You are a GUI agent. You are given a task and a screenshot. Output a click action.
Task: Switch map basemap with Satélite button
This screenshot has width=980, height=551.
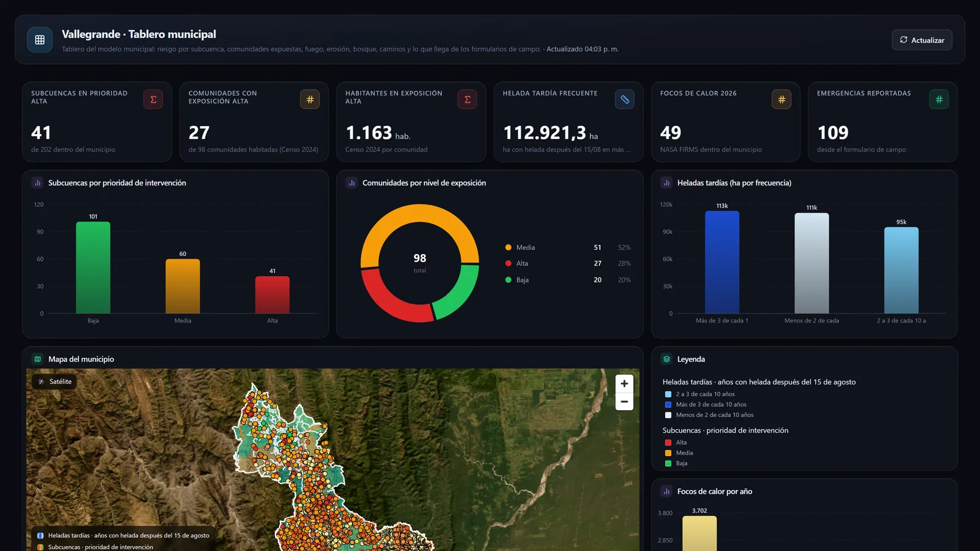point(55,381)
